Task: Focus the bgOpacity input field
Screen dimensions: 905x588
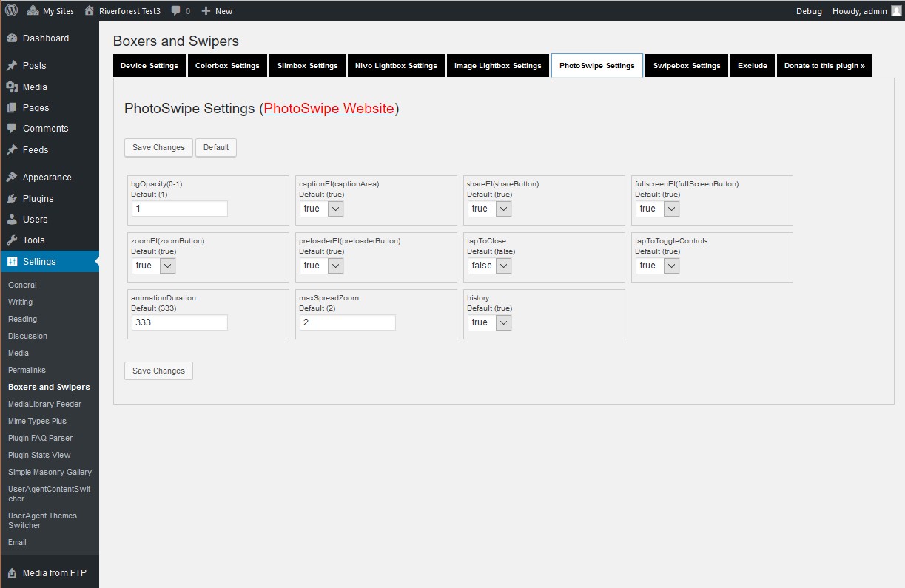Action: pos(180,209)
